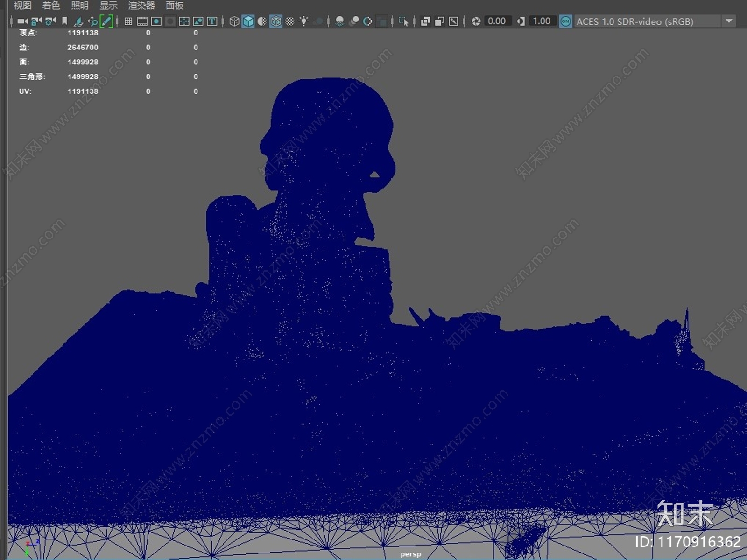Toggle the View Transform ON button
The image size is (747, 560).
click(565, 21)
